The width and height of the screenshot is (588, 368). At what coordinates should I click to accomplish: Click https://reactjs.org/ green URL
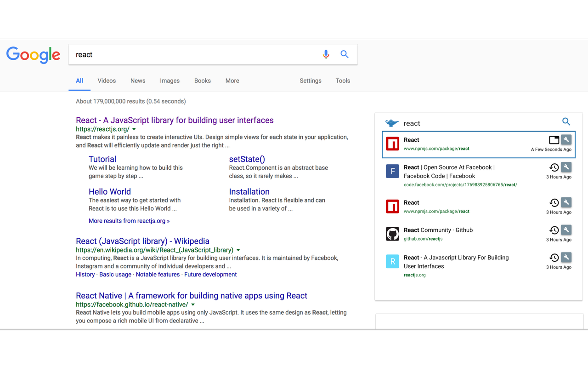pyautogui.click(x=102, y=129)
